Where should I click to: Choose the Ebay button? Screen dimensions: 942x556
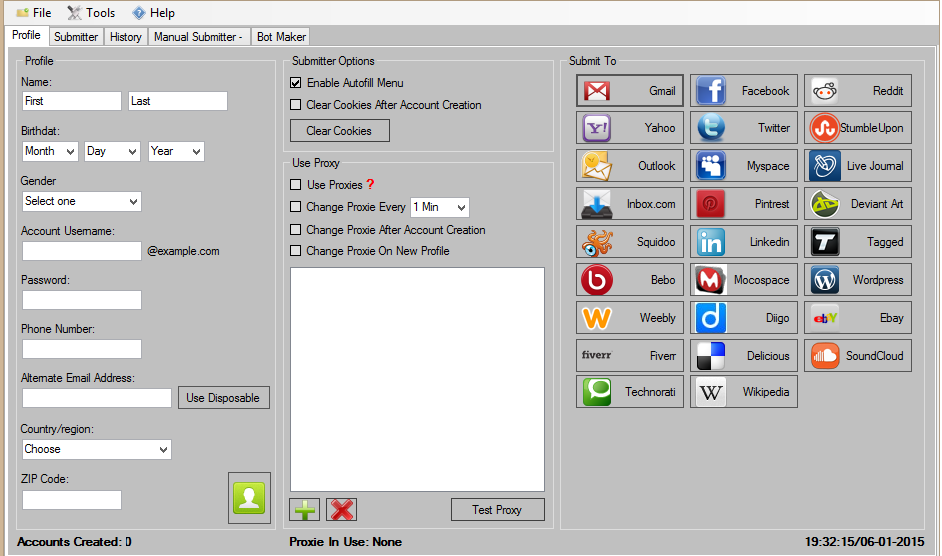point(858,318)
